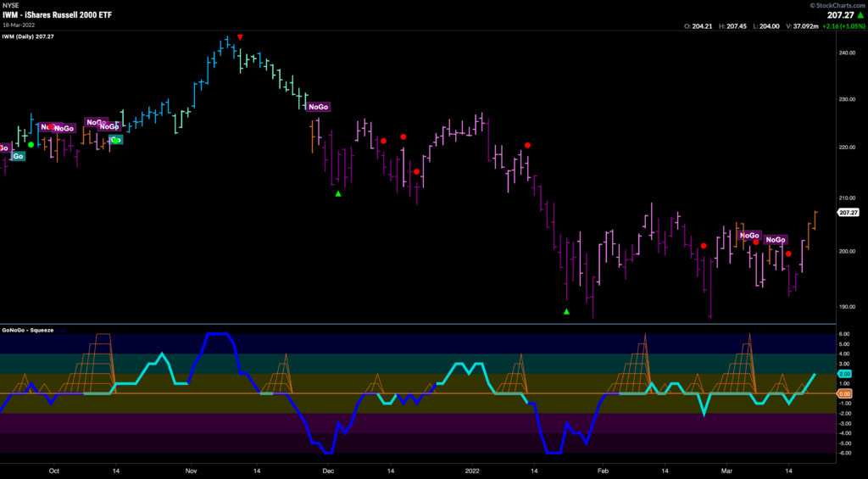This screenshot has width=868, height=479.
Task: Click the teal Go label at far left
Action: pos(19,157)
